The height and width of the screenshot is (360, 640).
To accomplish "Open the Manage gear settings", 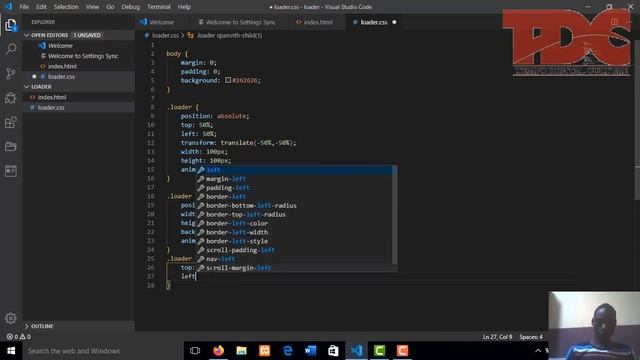I will click(11, 318).
